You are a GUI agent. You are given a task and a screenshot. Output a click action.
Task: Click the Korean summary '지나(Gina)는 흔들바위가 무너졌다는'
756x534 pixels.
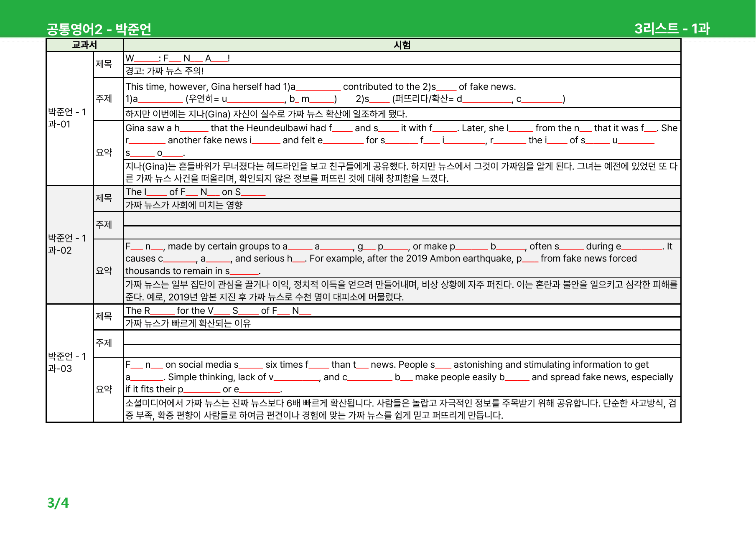coord(402,172)
